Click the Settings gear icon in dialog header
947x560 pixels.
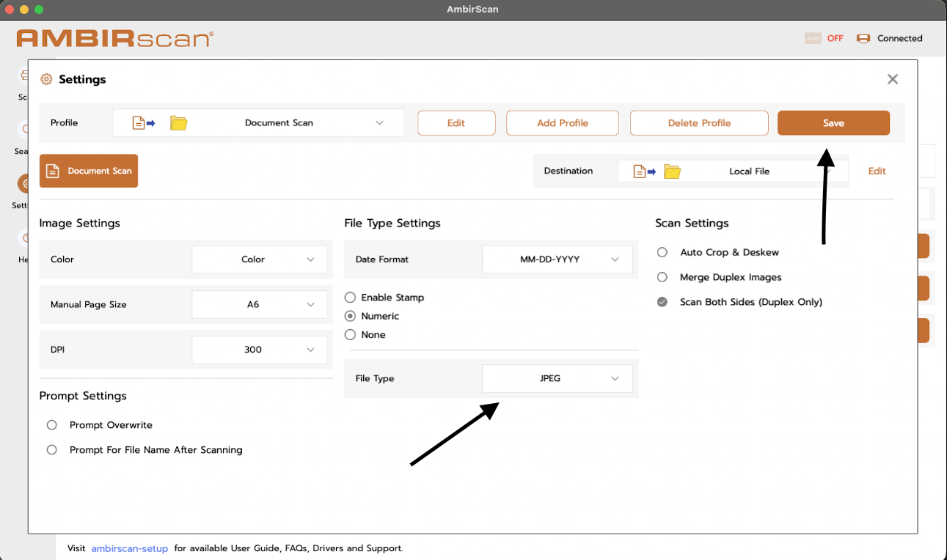point(46,79)
